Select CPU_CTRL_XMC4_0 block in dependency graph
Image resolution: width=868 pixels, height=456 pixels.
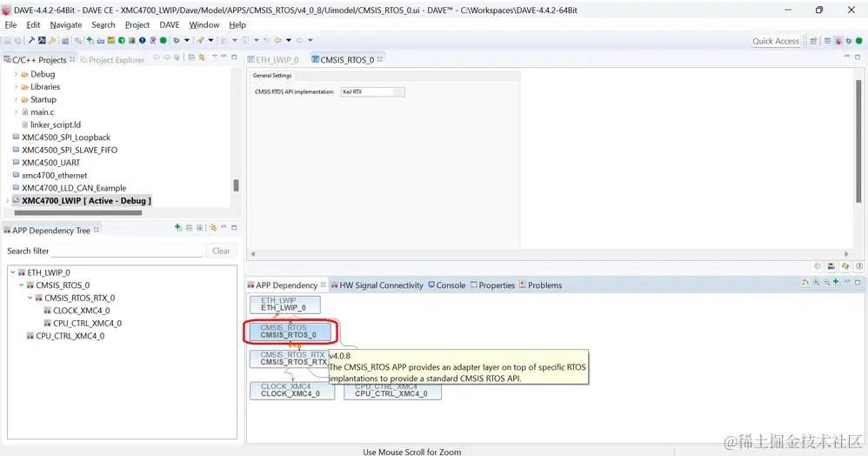tap(392, 392)
